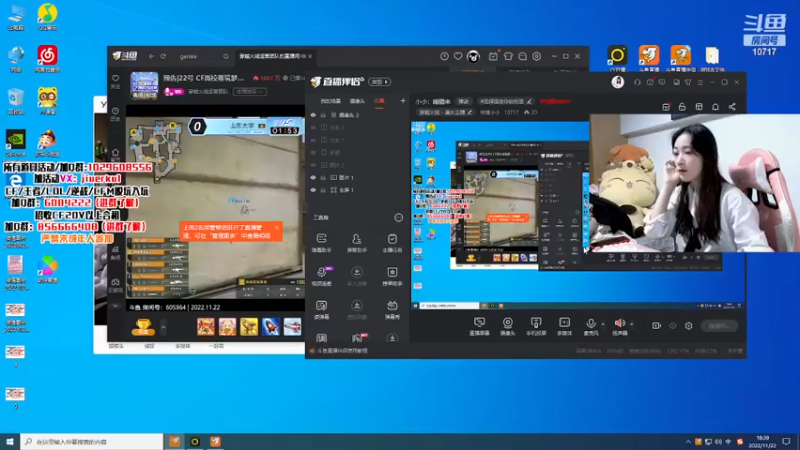
Task: Click the heart favorites icon in Douyu top bar
Action: tap(458, 56)
